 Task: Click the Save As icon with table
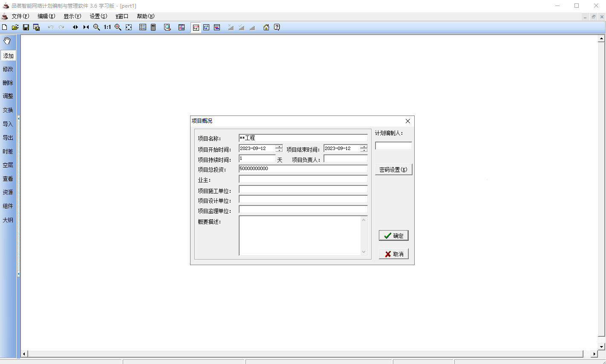point(37,27)
